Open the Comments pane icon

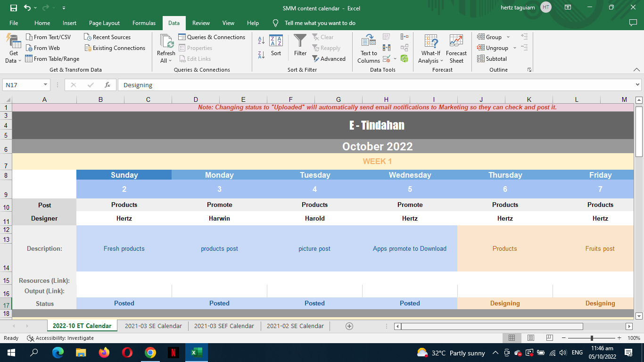[633, 23]
